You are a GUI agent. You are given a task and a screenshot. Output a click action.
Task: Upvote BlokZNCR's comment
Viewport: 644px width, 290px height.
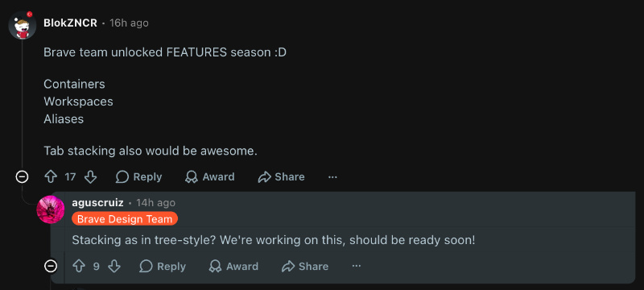[51, 177]
